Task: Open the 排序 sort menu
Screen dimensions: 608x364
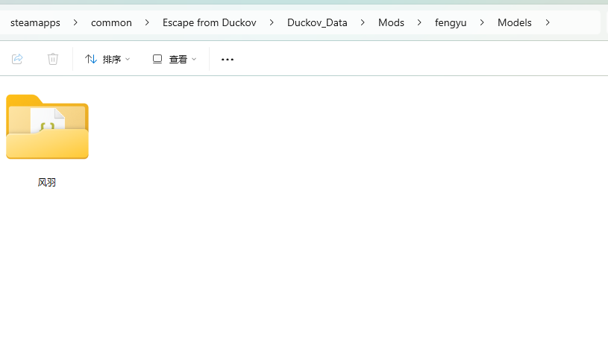Action: [x=107, y=59]
